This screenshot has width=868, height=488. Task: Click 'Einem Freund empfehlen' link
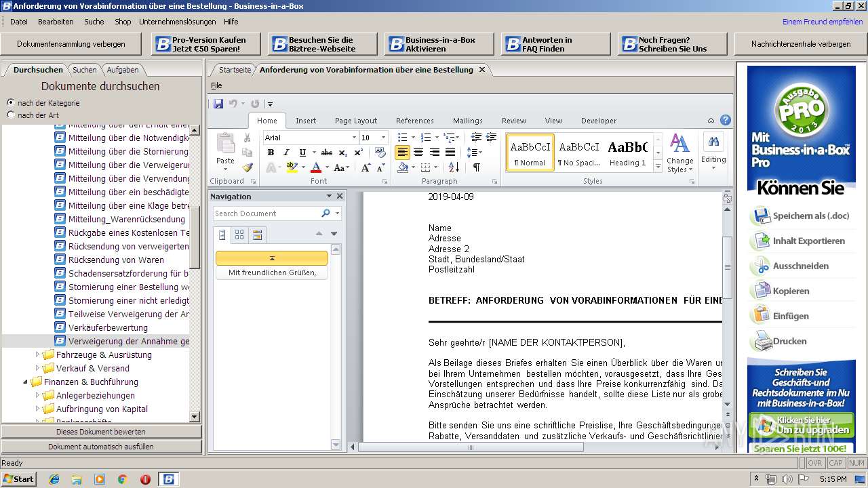tap(823, 22)
